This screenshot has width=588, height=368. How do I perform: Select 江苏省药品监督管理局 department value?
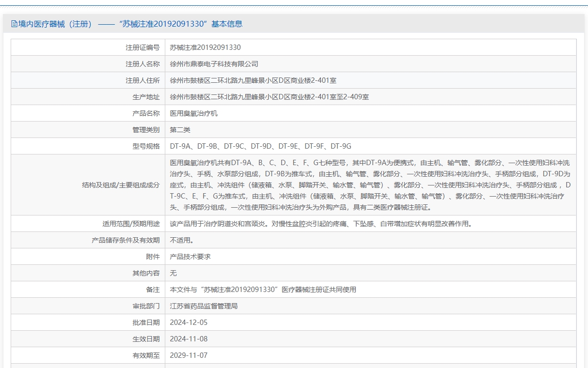[204, 306]
